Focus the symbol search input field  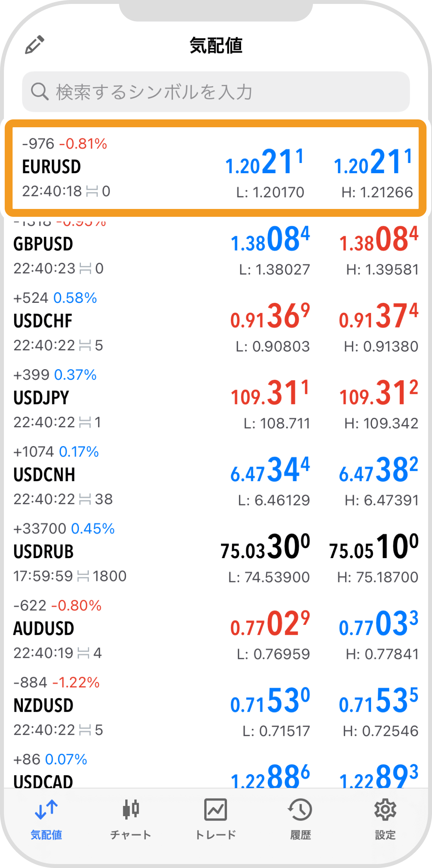pyautogui.click(x=216, y=92)
